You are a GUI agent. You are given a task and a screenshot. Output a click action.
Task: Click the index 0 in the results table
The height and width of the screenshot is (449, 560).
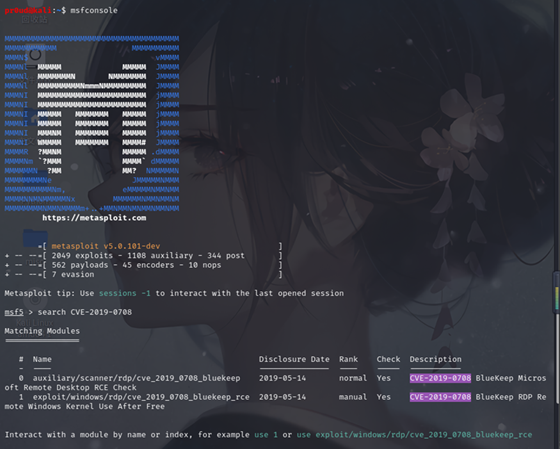pos(21,378)
